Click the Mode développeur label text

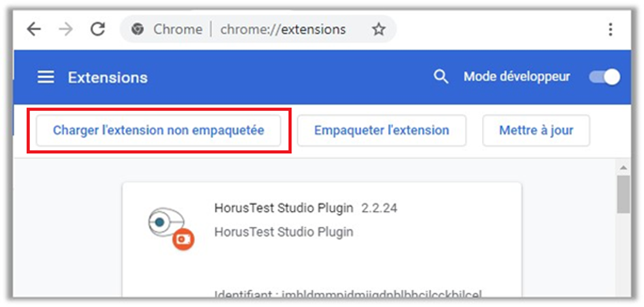[517, 77]
